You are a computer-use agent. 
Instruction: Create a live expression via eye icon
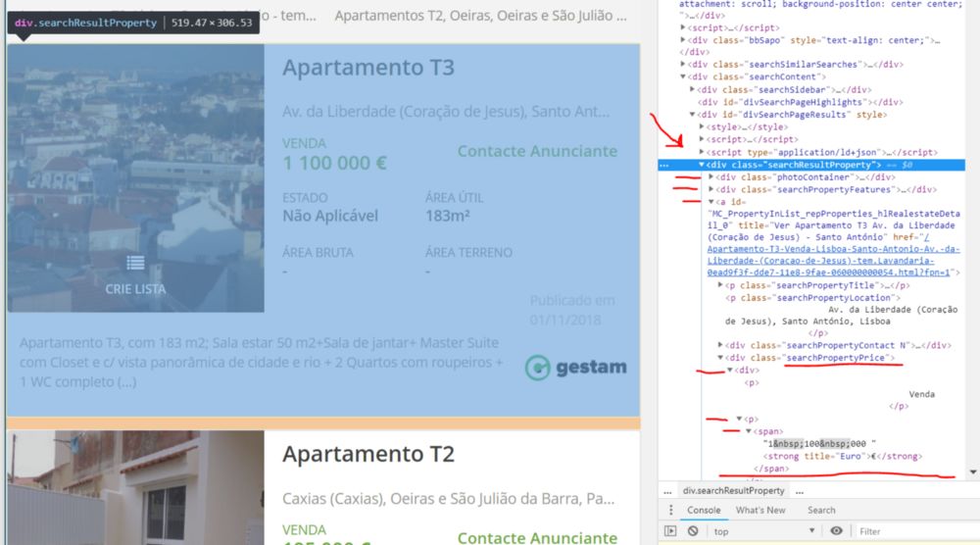tap(836, 531)
